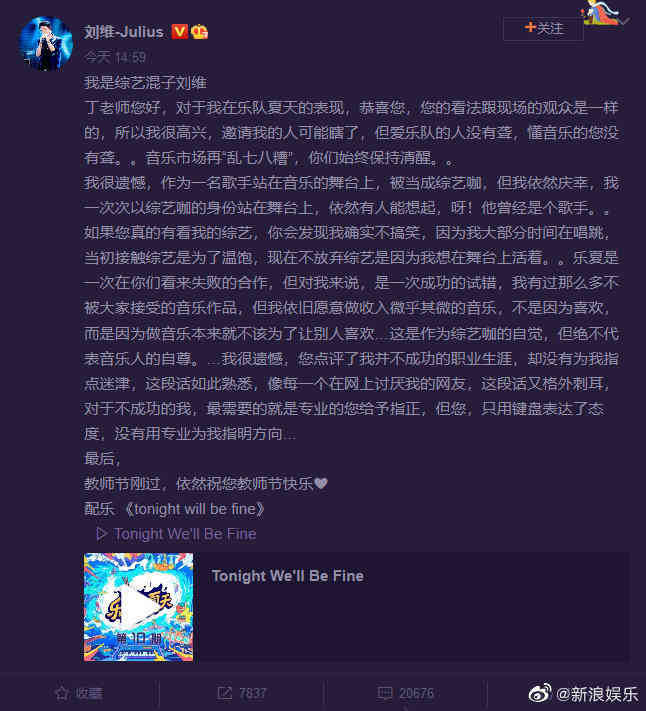Click the @新浪娱乐 watermark text
Viewport: 646px width, 711px height.
click(597, 694)
